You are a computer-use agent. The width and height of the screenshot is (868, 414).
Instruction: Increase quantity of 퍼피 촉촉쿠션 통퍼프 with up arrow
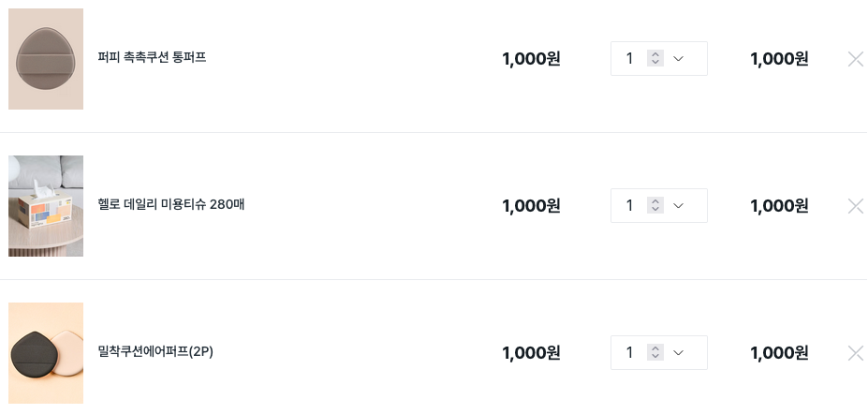[x=655, y=54]
